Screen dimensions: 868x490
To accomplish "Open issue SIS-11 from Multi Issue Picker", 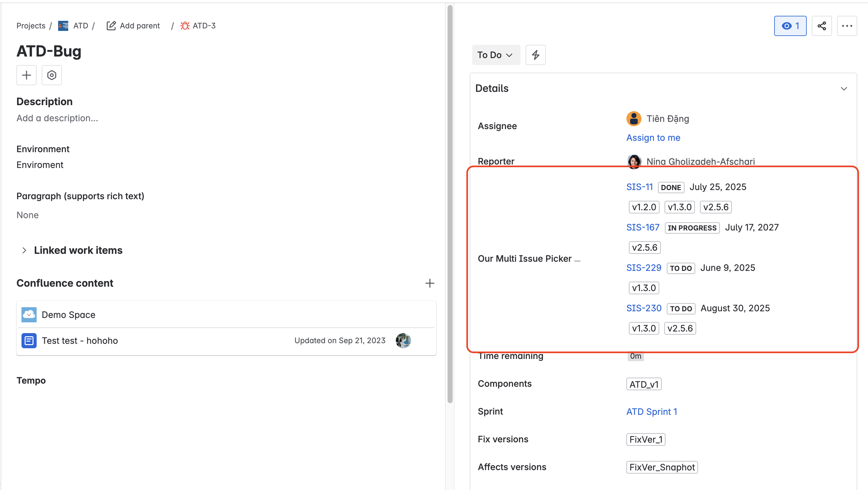I will [639, 187].
